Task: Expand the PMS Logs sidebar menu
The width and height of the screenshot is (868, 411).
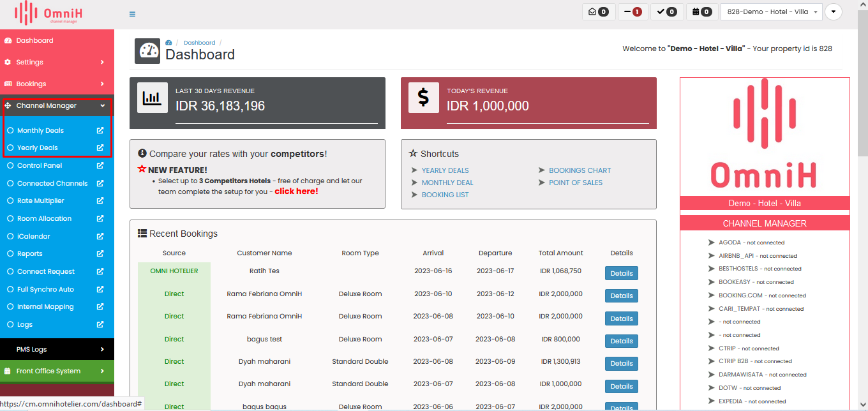Action: (x=57, y=349)
